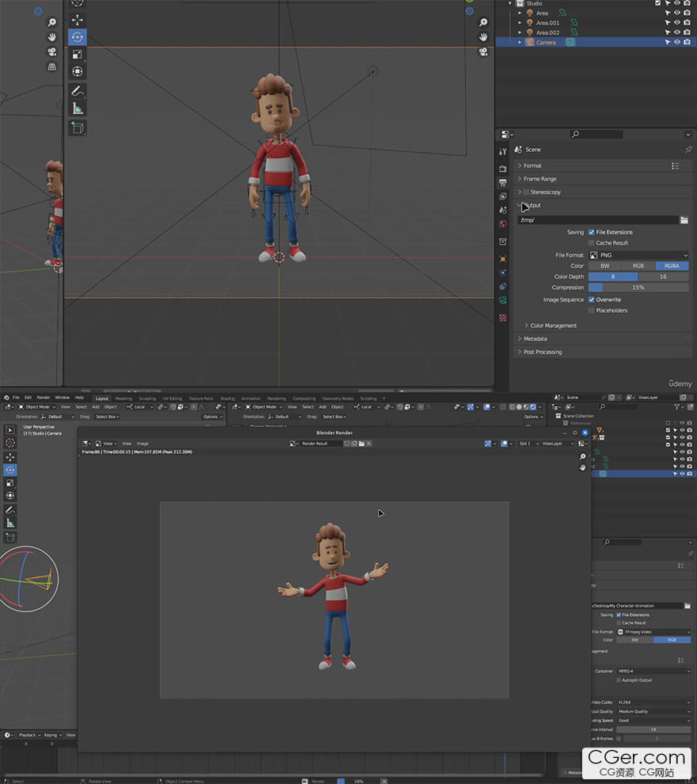697x784 pixels.
Task: Open the Keying popover in the timeline
Action: [52, 735]
